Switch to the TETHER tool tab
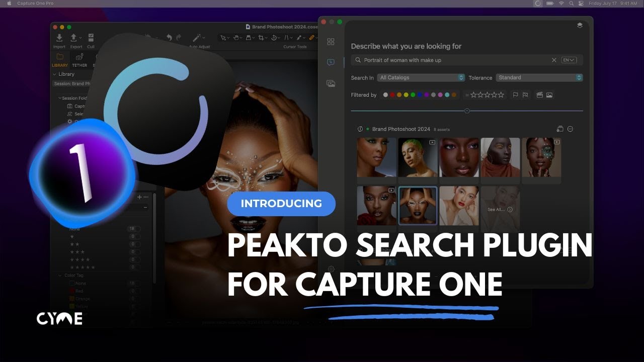This screenshot has height=362, width=644. (x=79, y=60)
